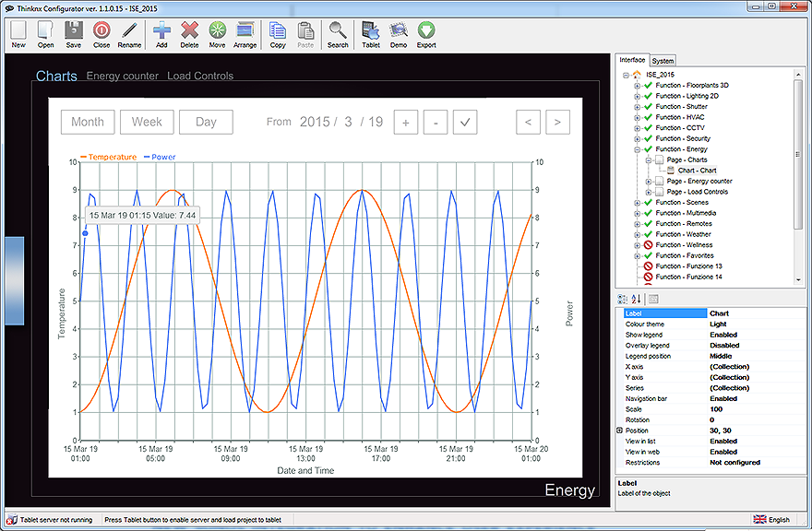This screenshot has height=531, width=812.
Task: Switch to the System tab
Action: [x=663, y=61]
